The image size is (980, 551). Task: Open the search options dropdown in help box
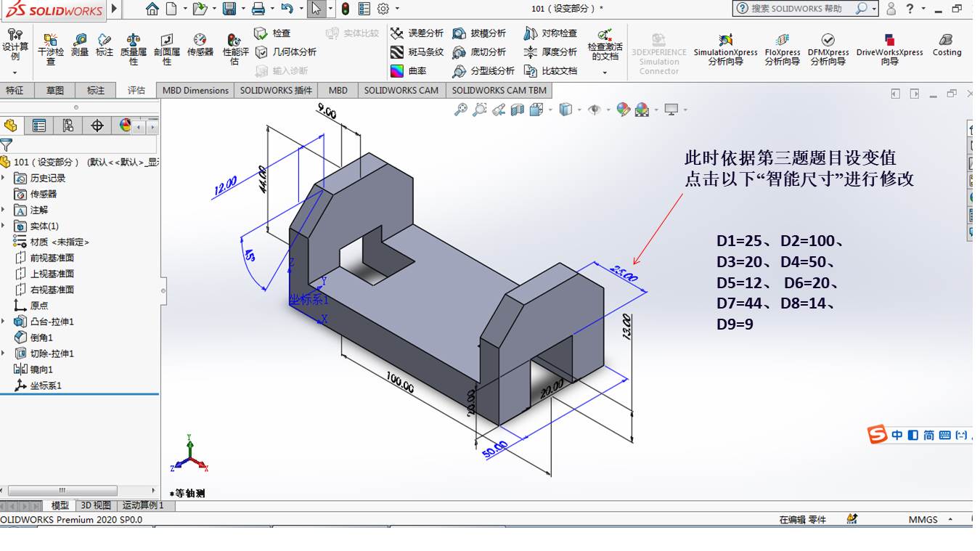(873, 9)
